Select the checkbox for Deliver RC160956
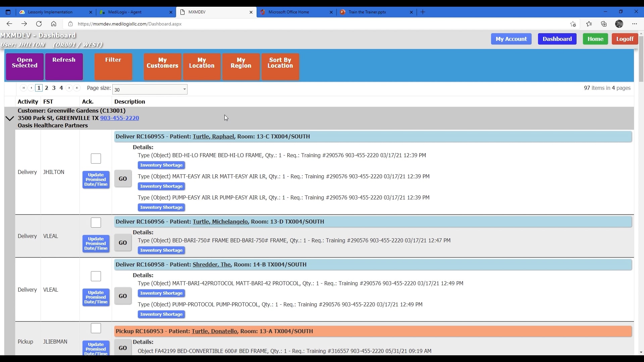The width and height of the screenshot is (644, 362). click(96, 222)
